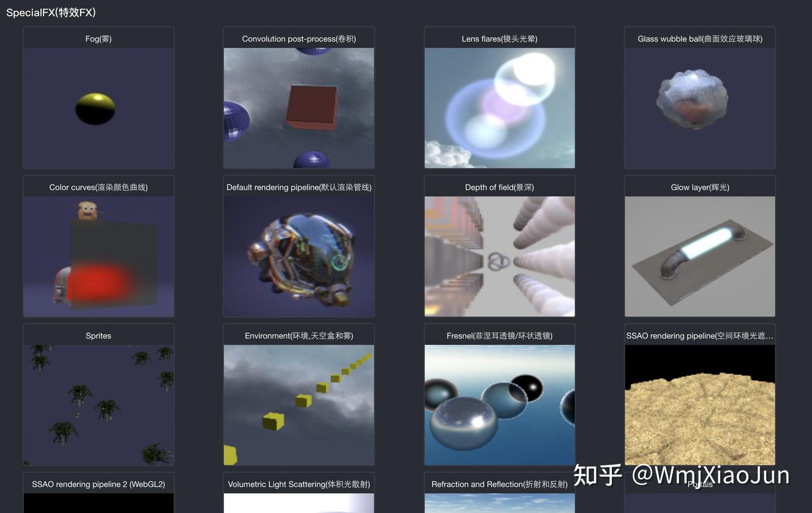Select the Lens flares(镜头光晕) demo
Viewport: 812px width, 513px height.
(500, 108)
